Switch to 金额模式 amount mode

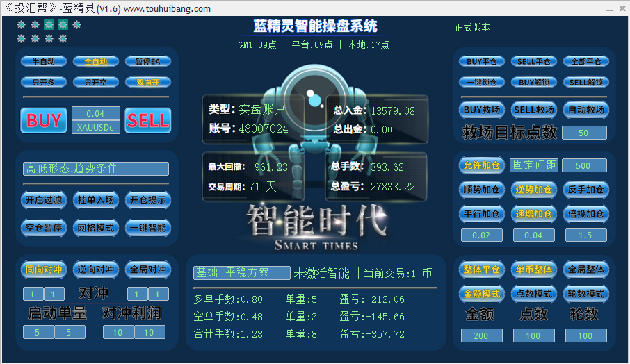pos(481,294)
